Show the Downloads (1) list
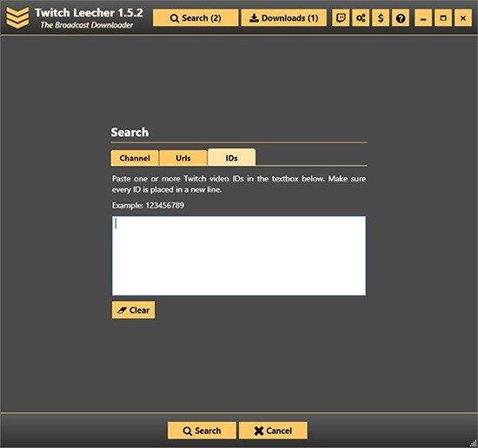Viewport: 478px width, 448px height. [284, 18]
